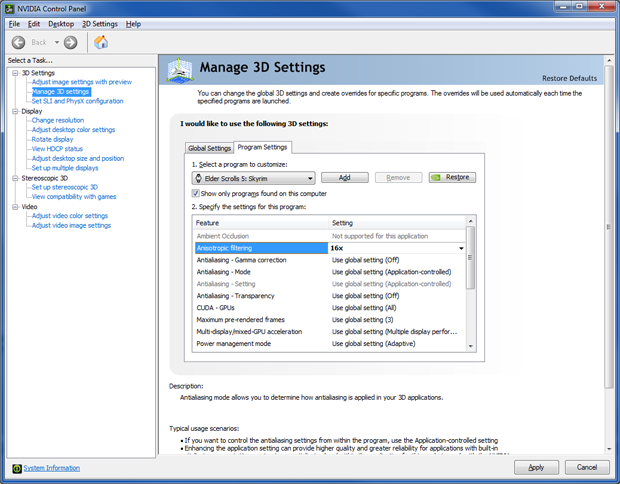Screen dimensions: 620x484
Task: Click the main page scroll down arrow
Action: click(609, 449)
